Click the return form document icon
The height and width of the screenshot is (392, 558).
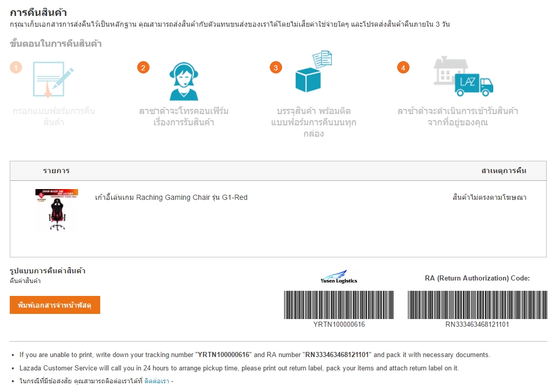click(x=53, y=79)
